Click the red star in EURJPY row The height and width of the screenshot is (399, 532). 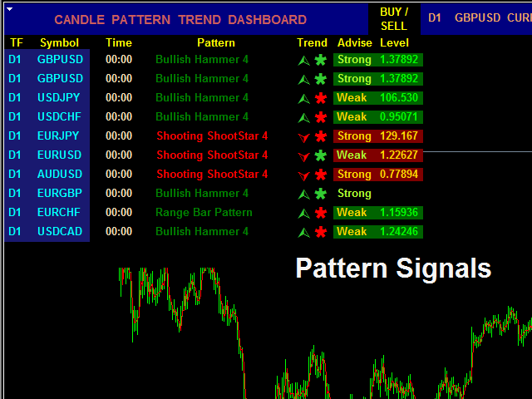click(x=321, y=136)
